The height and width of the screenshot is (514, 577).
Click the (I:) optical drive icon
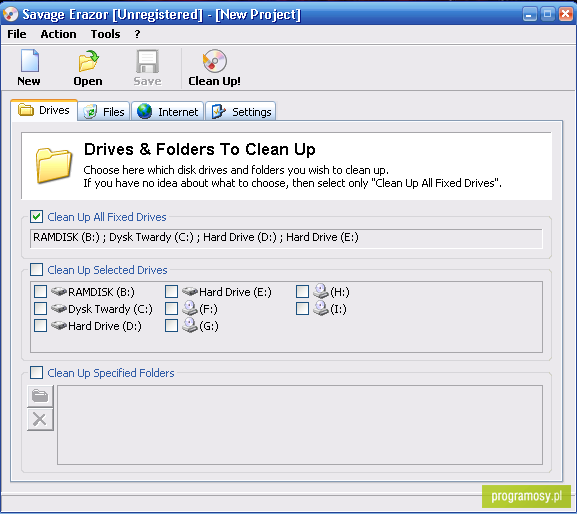[321, 308]
